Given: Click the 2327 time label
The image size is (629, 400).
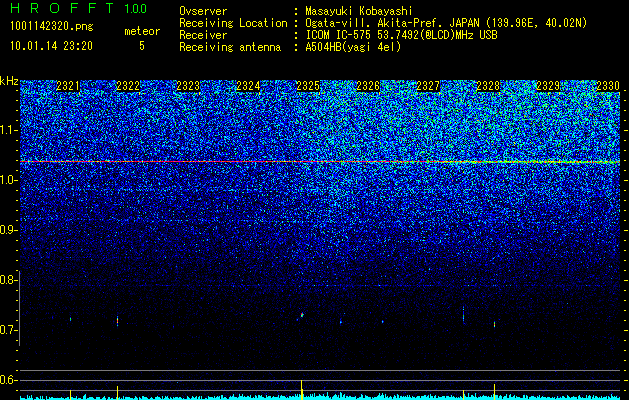Looking at the screenshot, I should coord(428,86).
